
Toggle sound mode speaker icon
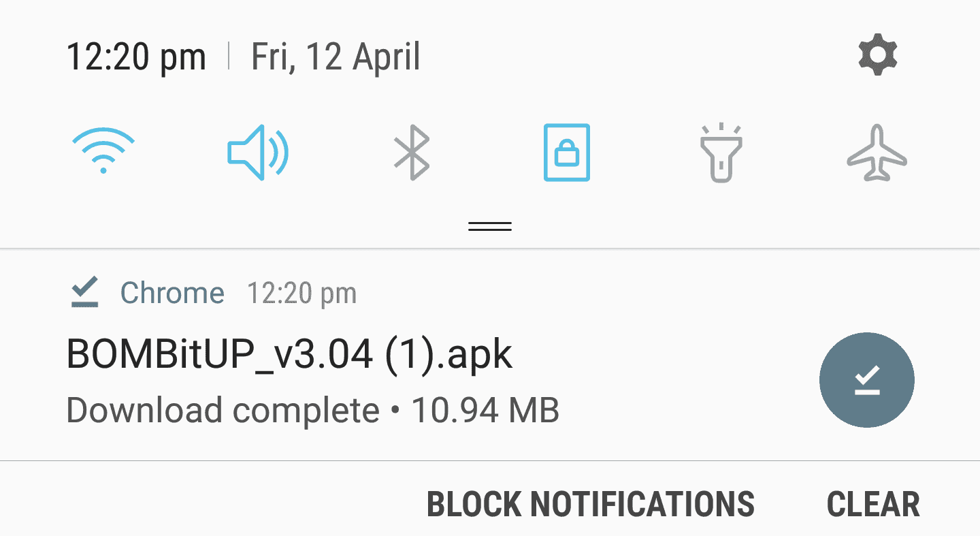point(258,151)
